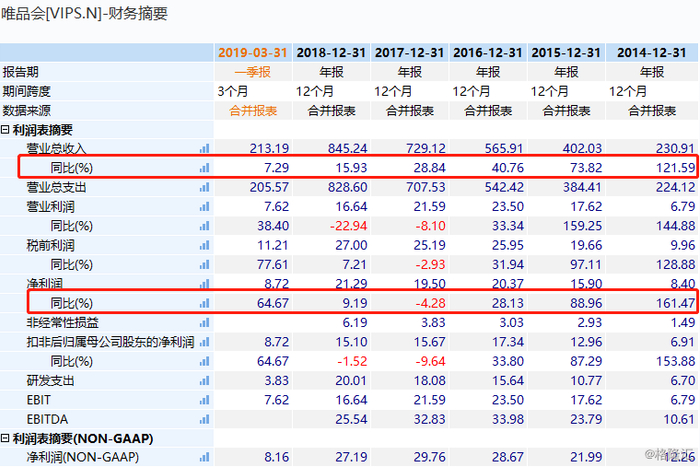Click the 数据来源 row label
Image resolution: width=700 pixels, height=467 pixels.
tap(26, 110)
